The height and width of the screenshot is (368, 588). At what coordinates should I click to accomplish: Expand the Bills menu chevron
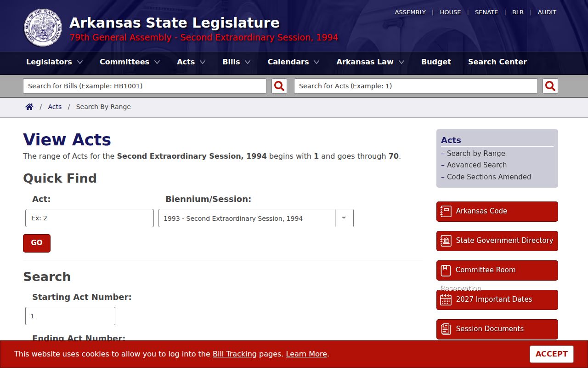[x=248, y=62]
